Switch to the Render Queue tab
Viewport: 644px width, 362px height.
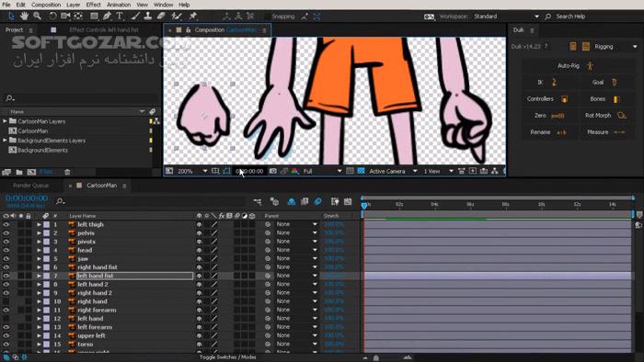tap(30, 186)
